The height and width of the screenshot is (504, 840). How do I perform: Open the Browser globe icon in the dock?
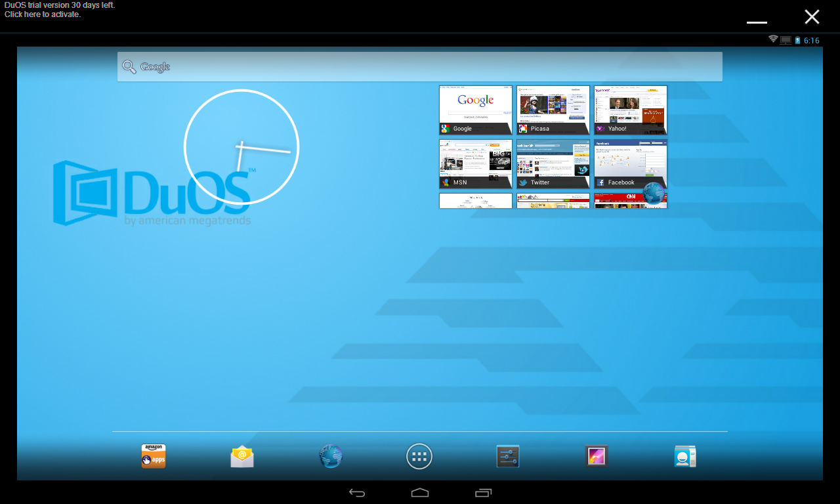click(x=331, y=456)
